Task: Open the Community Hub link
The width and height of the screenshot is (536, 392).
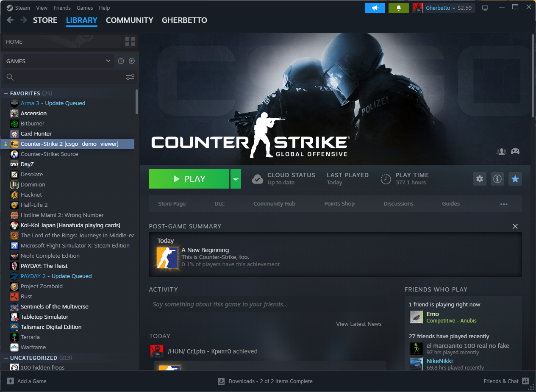Action: click(x=274, y=204)
